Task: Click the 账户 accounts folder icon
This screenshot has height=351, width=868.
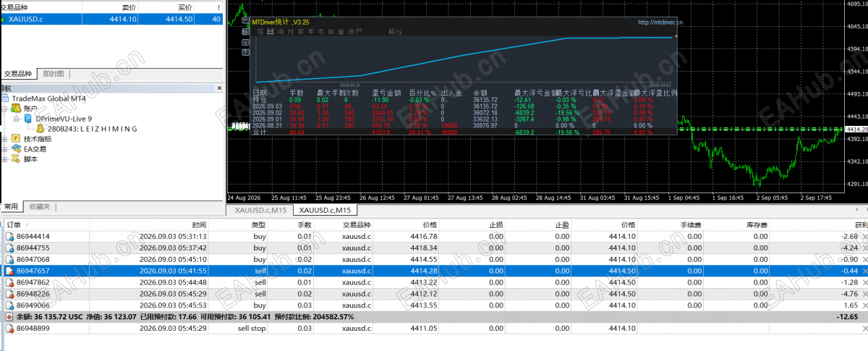Action: pos(15,108)
